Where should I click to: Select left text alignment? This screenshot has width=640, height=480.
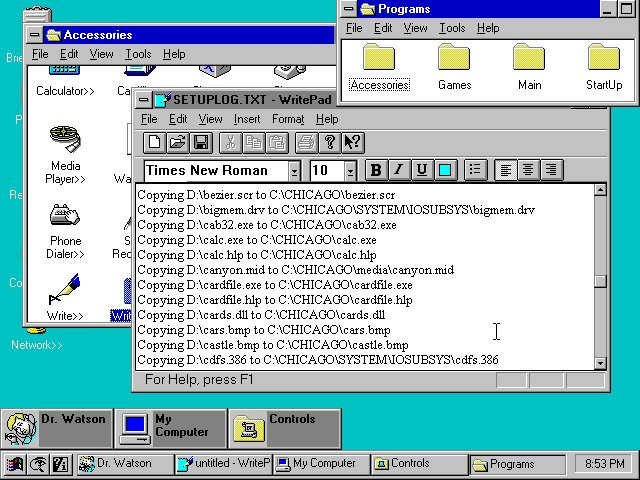tap(505, 170)
